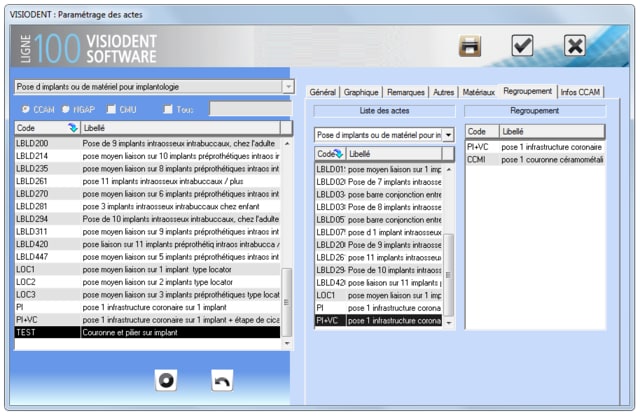Click sort icon in left Code column header
This screenshot has height=420, width=640.
coord(72,128)
